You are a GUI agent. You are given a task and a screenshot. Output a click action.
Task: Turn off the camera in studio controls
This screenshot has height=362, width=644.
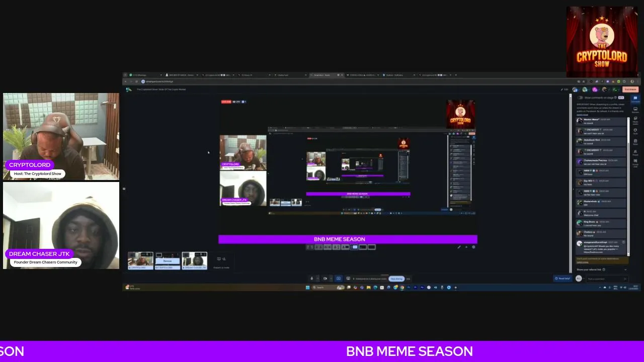coord(325,279)
